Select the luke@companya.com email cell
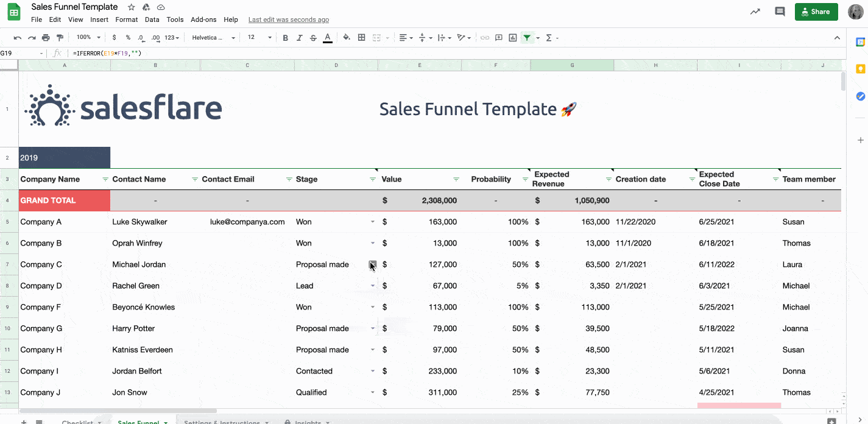 pos(247,222)
